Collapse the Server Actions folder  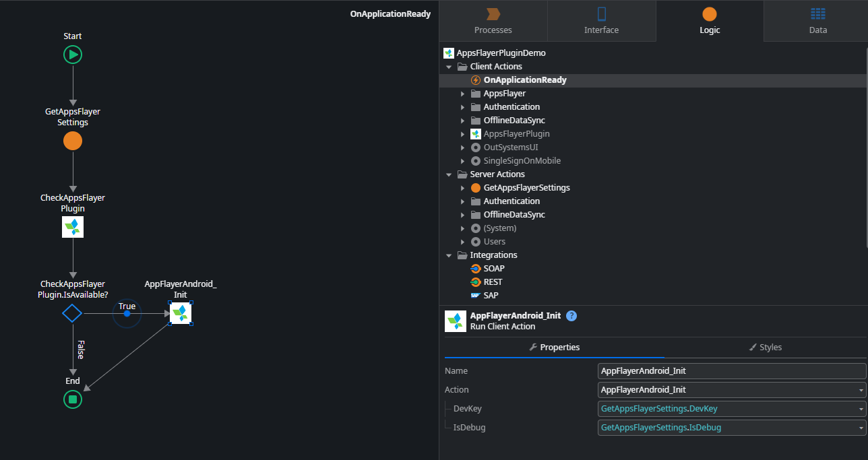pos(449,174)
